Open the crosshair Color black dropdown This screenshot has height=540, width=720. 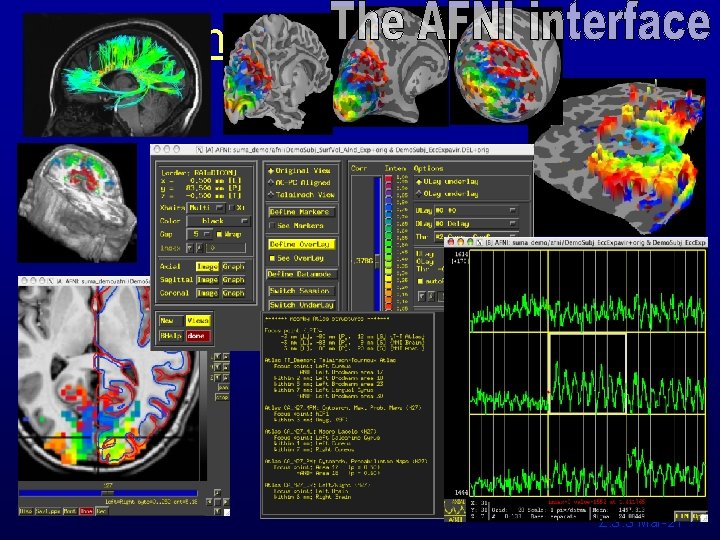218,221
